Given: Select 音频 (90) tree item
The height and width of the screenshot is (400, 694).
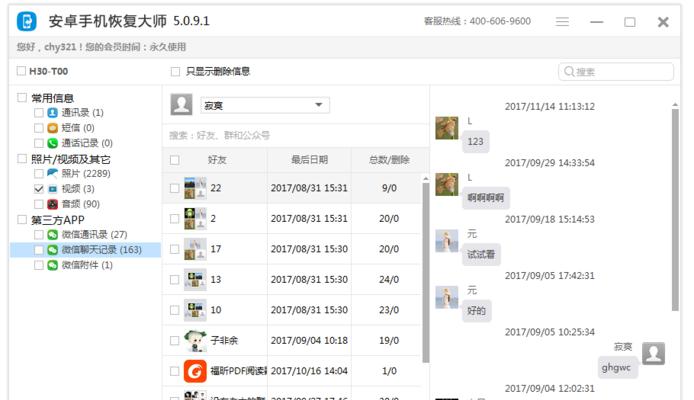Looking at the screenshot, I should click(x=81, y=204).
